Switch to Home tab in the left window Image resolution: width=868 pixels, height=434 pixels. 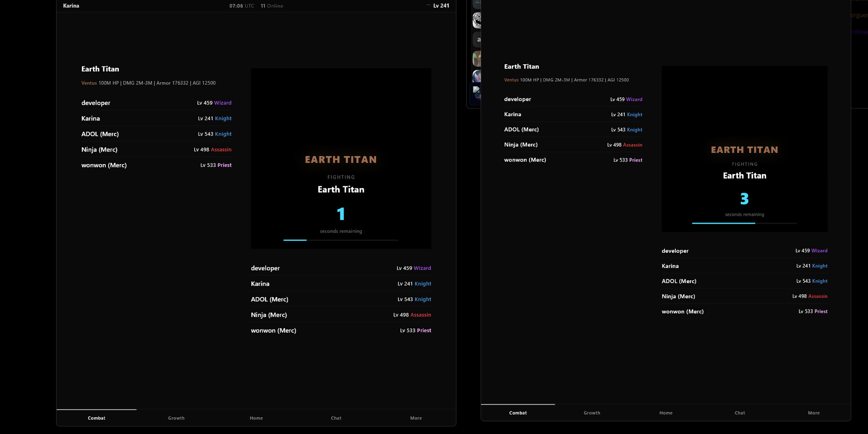[256, 418]
